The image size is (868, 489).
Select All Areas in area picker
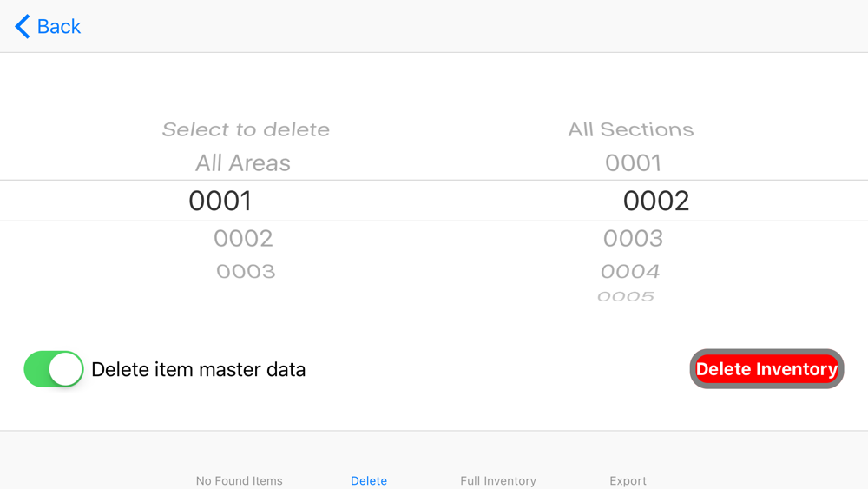click(x=243, y=163)
